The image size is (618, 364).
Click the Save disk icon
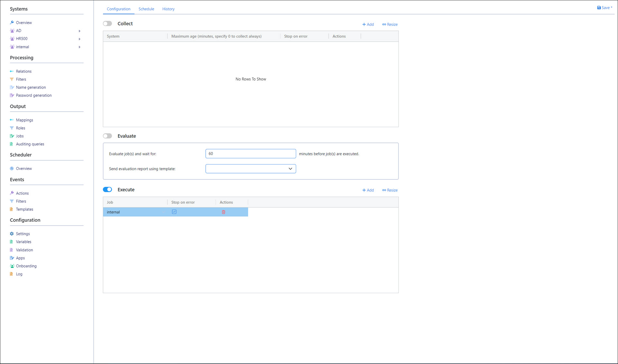click(599, 8)
